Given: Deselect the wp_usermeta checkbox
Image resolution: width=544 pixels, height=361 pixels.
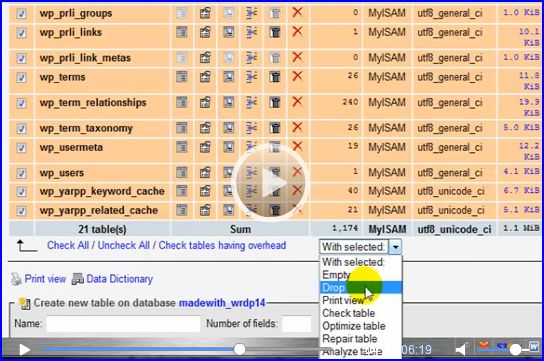Looking at the screenshot, I should pos(22,148).
